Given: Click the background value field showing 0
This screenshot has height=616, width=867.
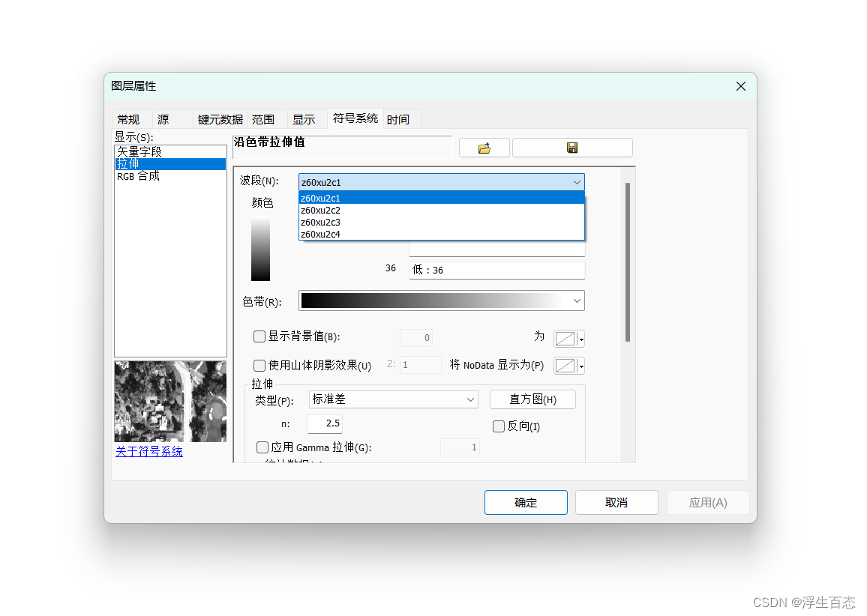Looking at the screenshot, I should click(415, 337).
